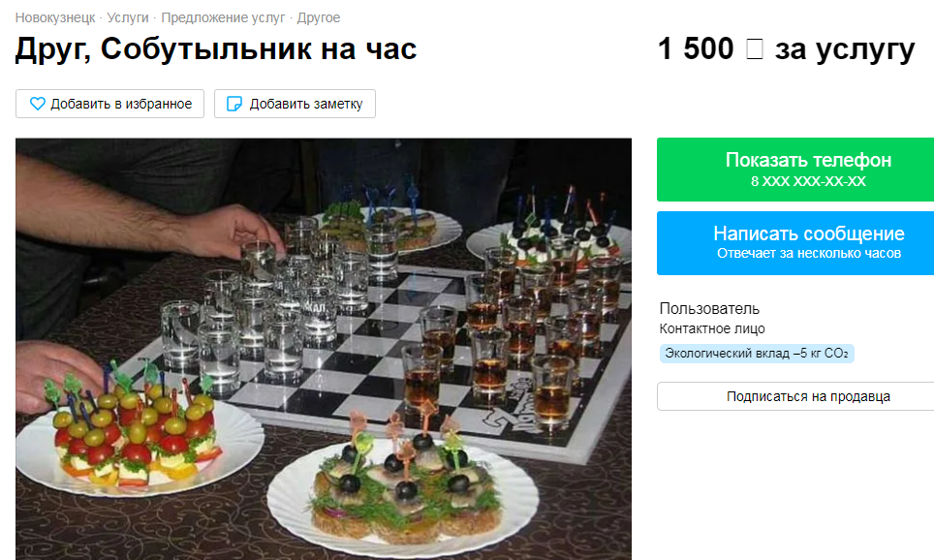Open the Предложение услуг breadcrumb category
This screenshot has width=934, height=560.
(223, 17)
